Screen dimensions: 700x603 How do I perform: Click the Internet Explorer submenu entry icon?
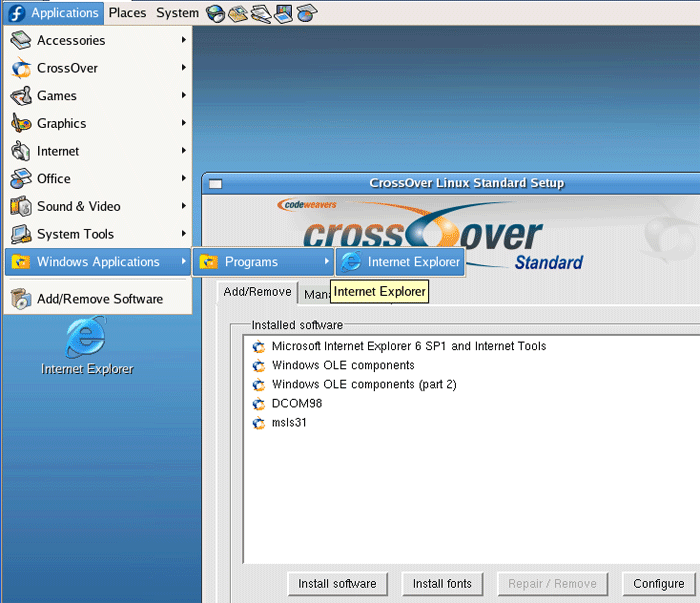(351, 262)
